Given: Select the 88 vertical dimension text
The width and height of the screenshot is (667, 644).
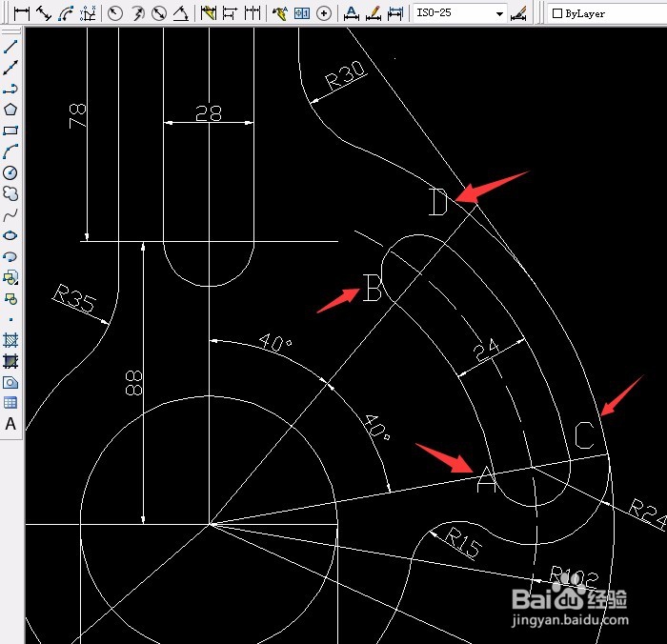Looking at the screenshot, I should tap(134, 382).
